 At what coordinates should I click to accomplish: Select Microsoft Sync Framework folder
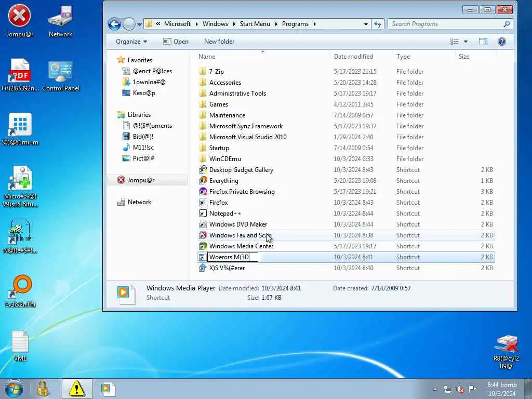pos(246,126)
